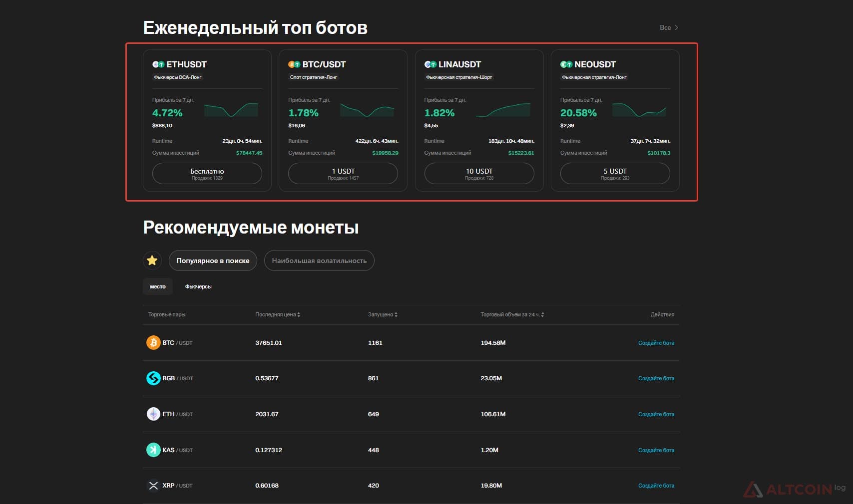Open the ETHUSDT profit chart thumbnail
Screen dimensions: 853x504
coord(231,110)
